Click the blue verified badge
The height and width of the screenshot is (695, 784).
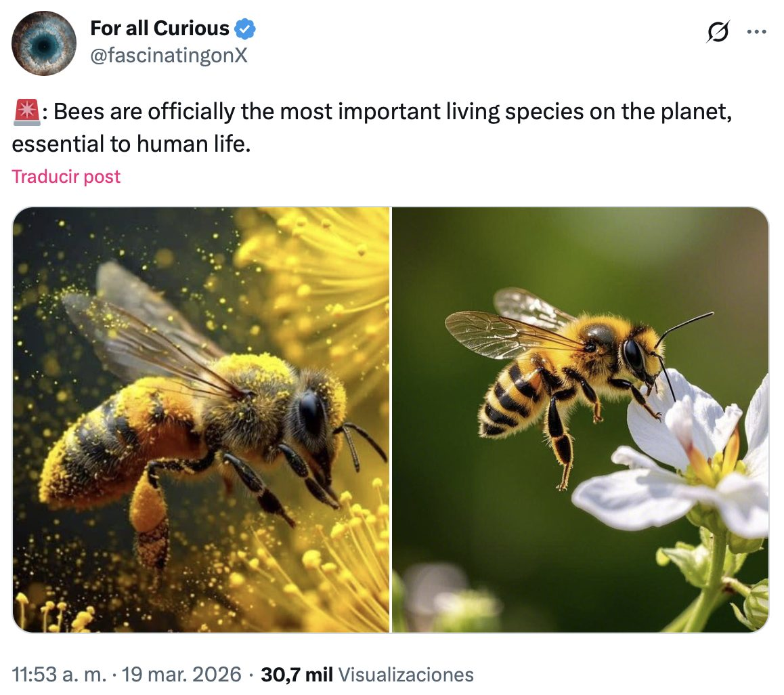tap(244, 29)
